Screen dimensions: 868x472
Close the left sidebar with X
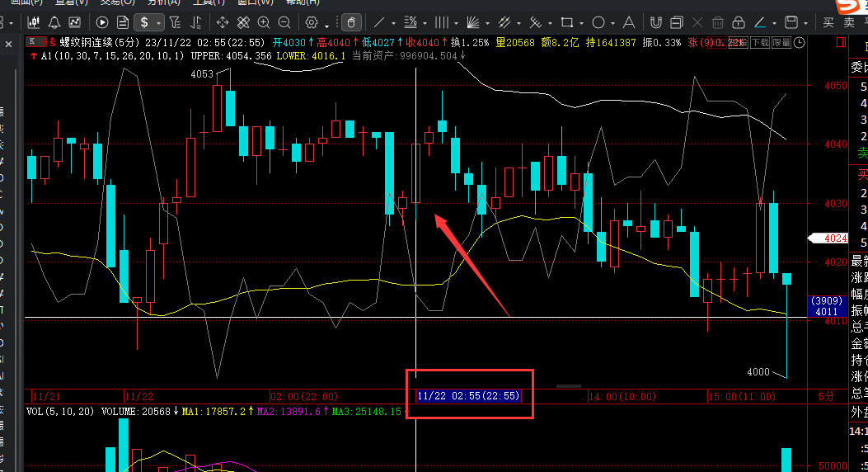(8, 44)
